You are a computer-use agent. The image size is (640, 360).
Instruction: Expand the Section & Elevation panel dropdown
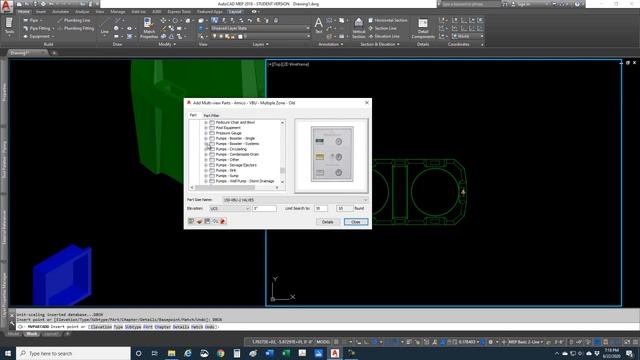(380, 44)
